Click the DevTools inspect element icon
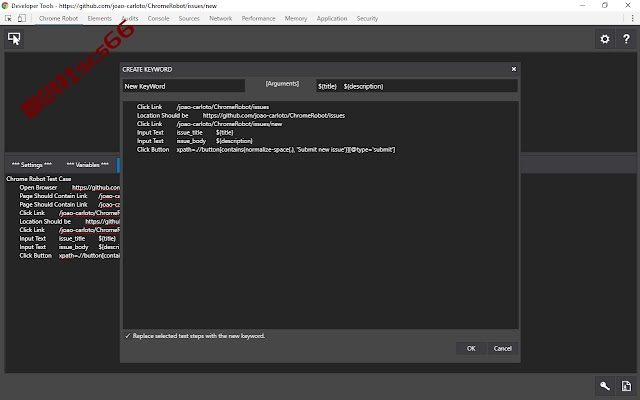This screenshot has height=400, width=640. click(x=8, y=18)
